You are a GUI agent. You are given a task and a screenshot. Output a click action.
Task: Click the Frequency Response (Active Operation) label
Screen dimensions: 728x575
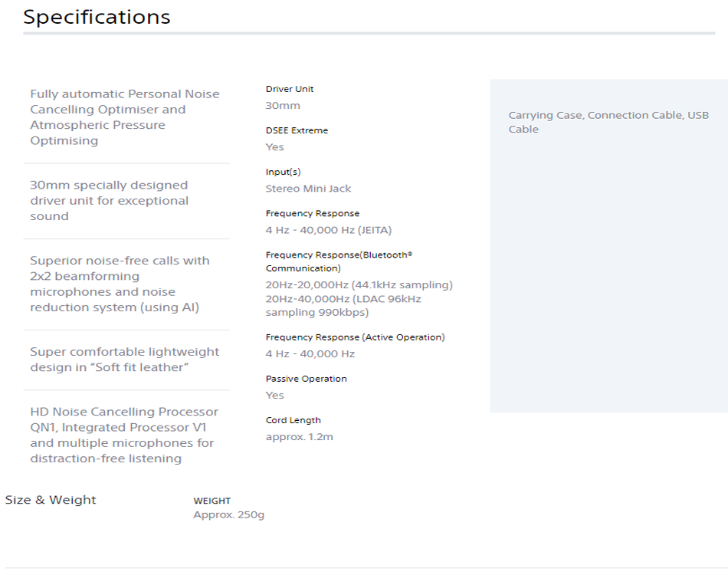pos(355,337)
